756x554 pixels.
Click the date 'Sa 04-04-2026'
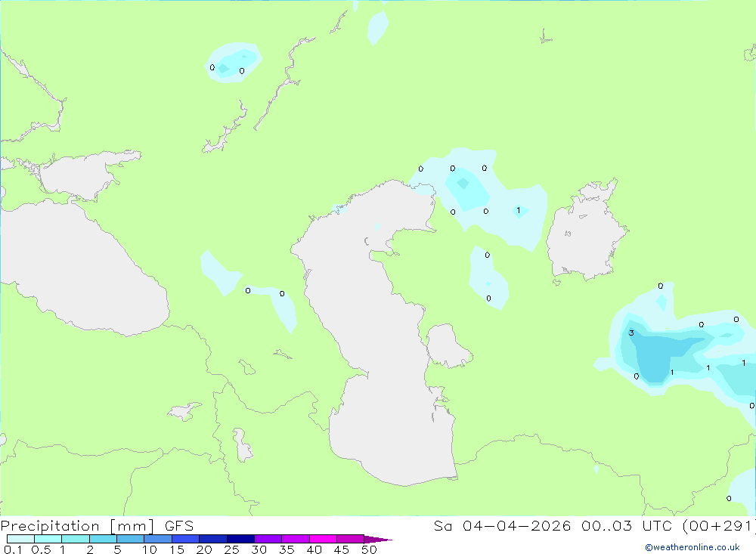pos(502,526)
